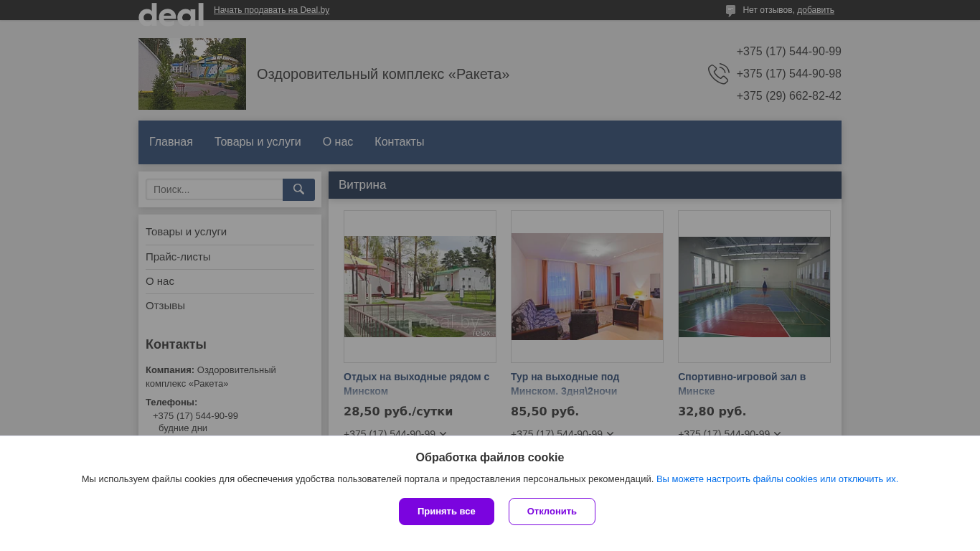Open Товары и услуги in the blue navigation bar
Image resolution: width=980 pixels, height=551 pixels.
(258, 142)
